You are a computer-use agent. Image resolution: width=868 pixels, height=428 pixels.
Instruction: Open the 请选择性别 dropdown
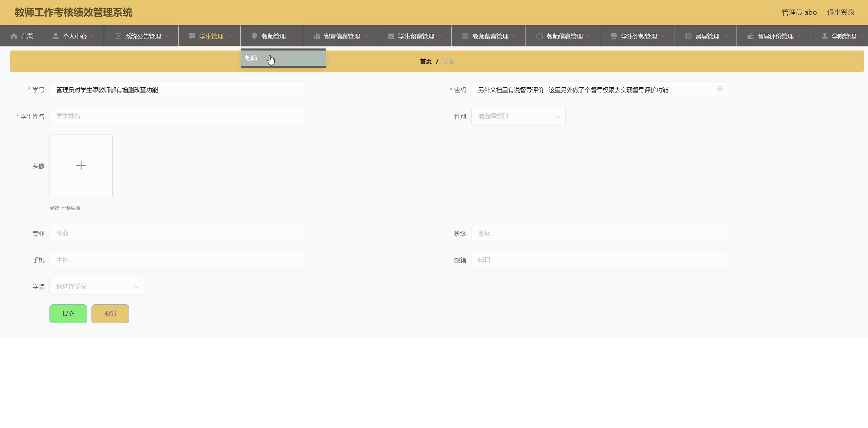(x=518, y=116)
